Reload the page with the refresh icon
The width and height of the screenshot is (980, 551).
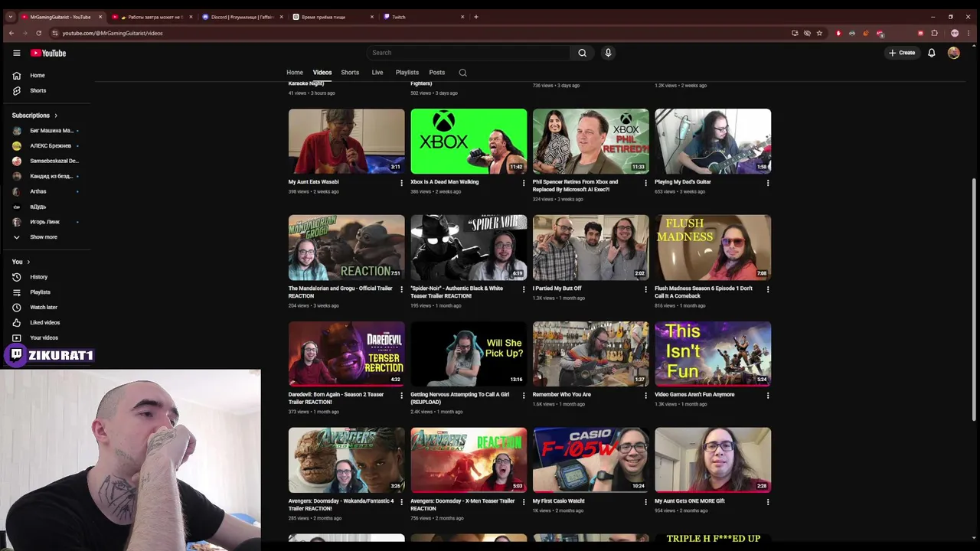click(38, 33)
